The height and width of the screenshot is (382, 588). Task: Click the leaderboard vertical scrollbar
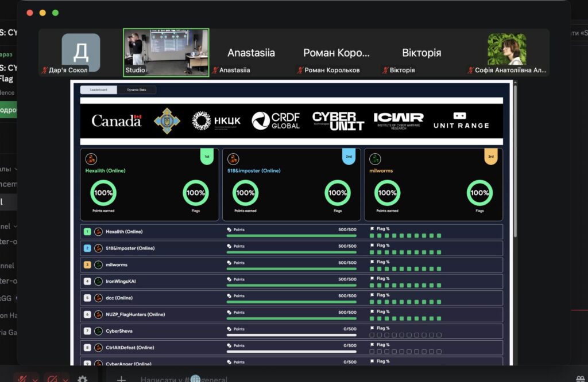tap(514, 161)
